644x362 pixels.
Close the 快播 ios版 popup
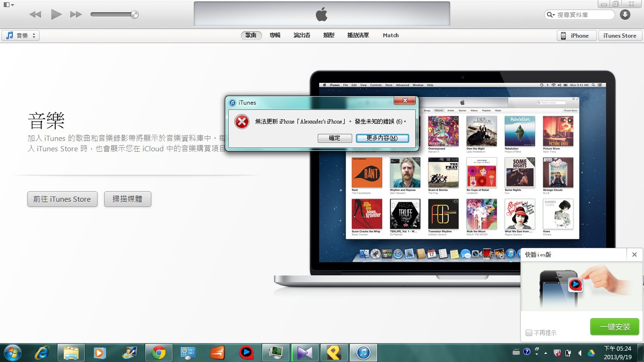point(635,255)
